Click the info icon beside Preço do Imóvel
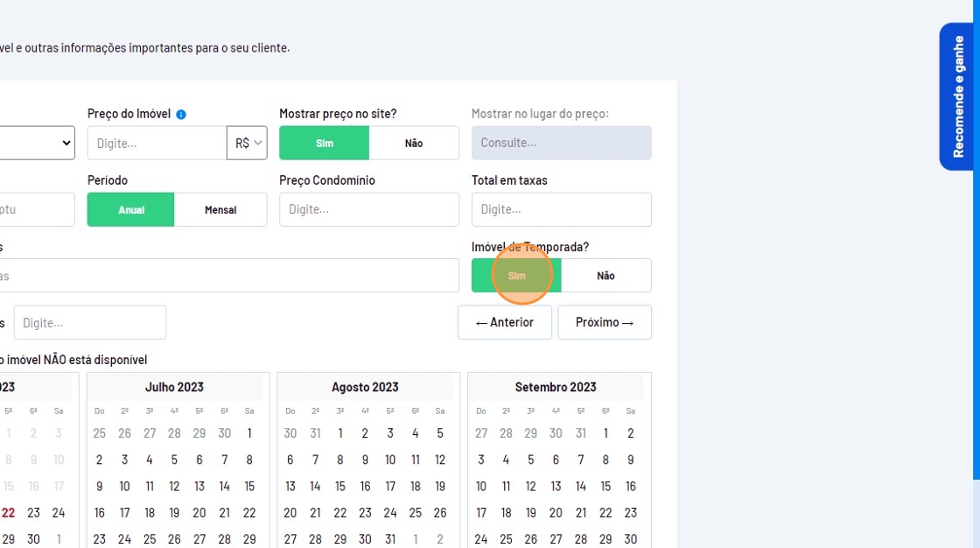The image size is (980, 548). tap(181, 114)
